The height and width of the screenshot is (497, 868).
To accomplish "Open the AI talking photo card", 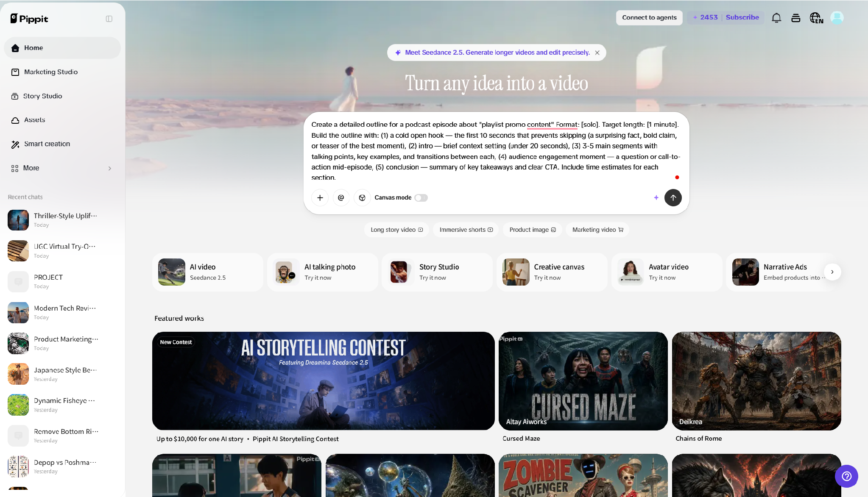I will pos(322,272).
